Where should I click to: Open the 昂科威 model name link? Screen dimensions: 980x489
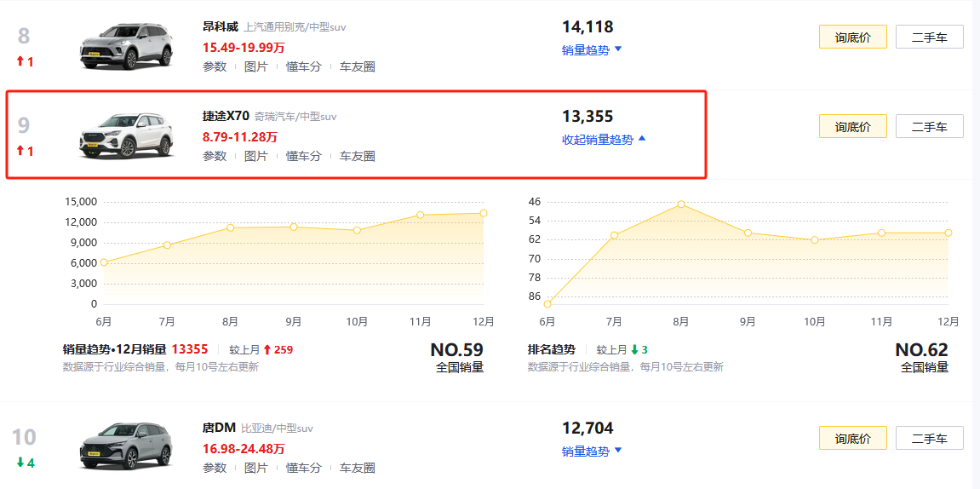click(x=221, y=27)
